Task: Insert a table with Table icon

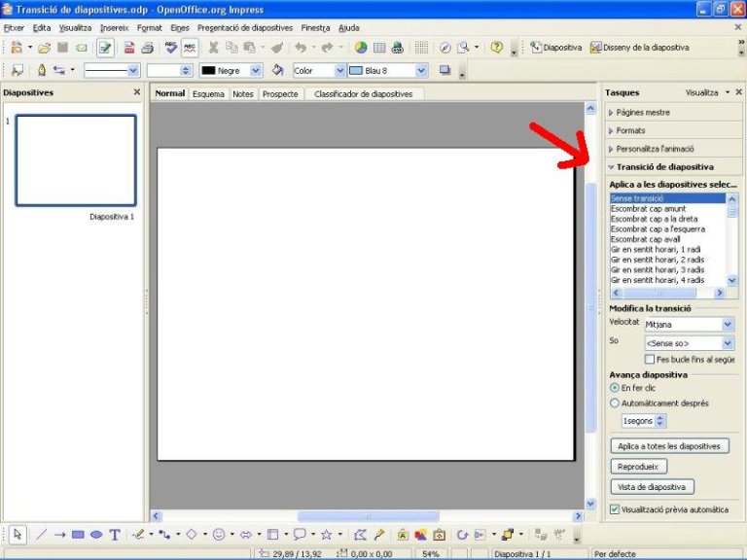Action: [x=379, y=47]
